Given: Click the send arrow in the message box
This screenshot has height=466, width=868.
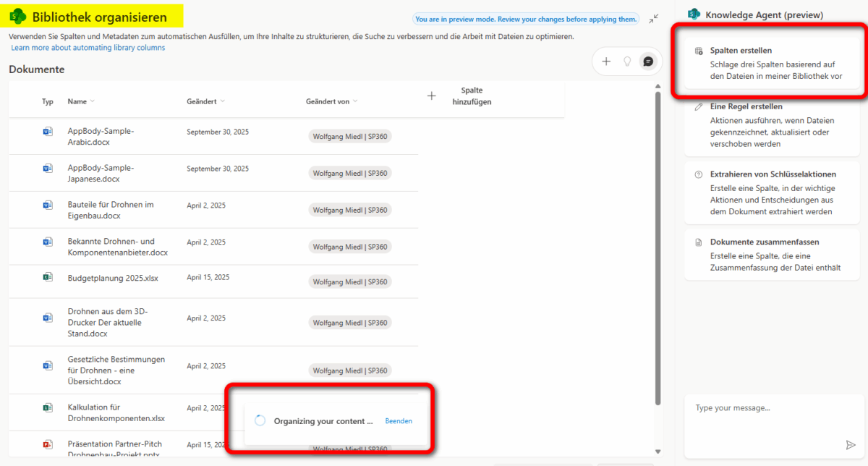Looking at the screenshot, I should 850,444.
